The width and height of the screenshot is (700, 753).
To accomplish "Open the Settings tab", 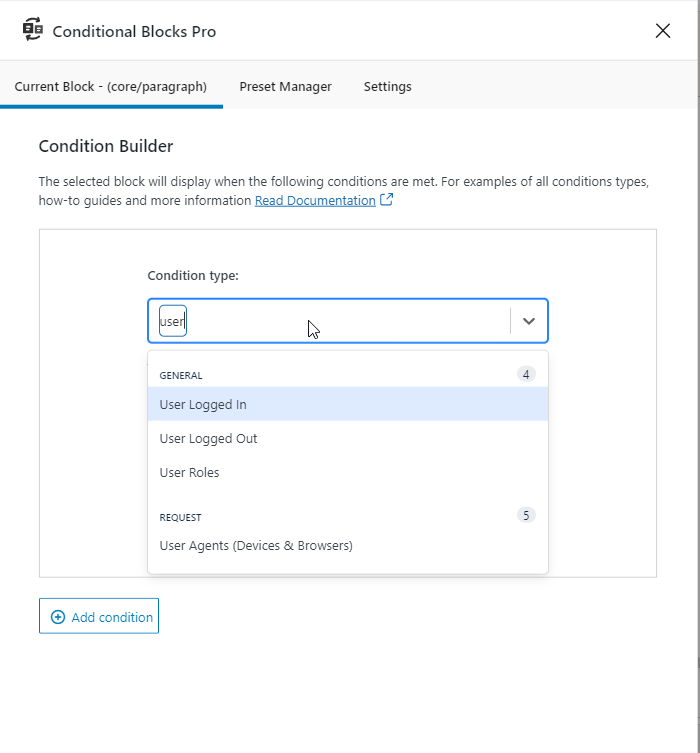I will point(387,86).
